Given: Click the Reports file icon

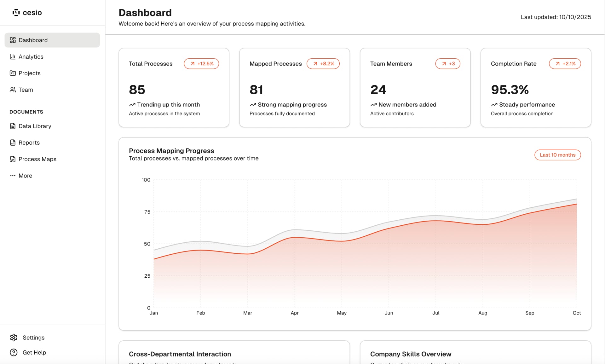Looking at the screenshot, I should 13,143.
